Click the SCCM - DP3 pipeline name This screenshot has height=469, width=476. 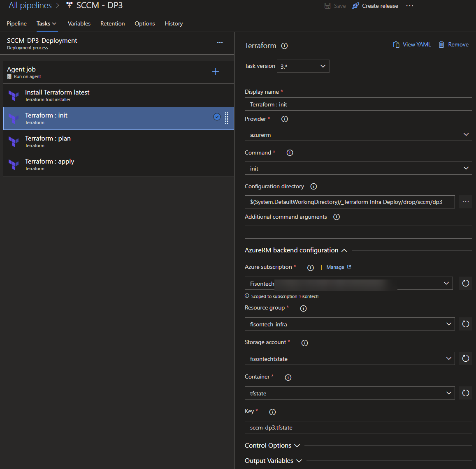pos(100,5)
